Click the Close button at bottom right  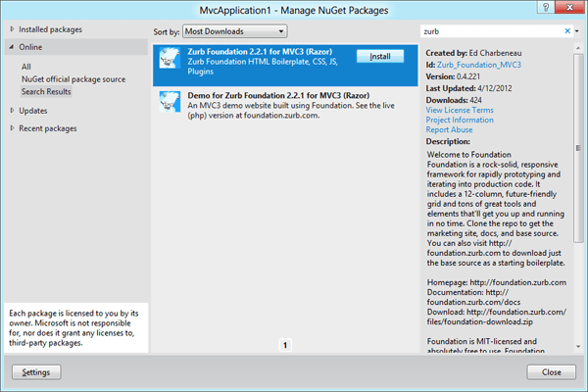click(x=551, y=372)
